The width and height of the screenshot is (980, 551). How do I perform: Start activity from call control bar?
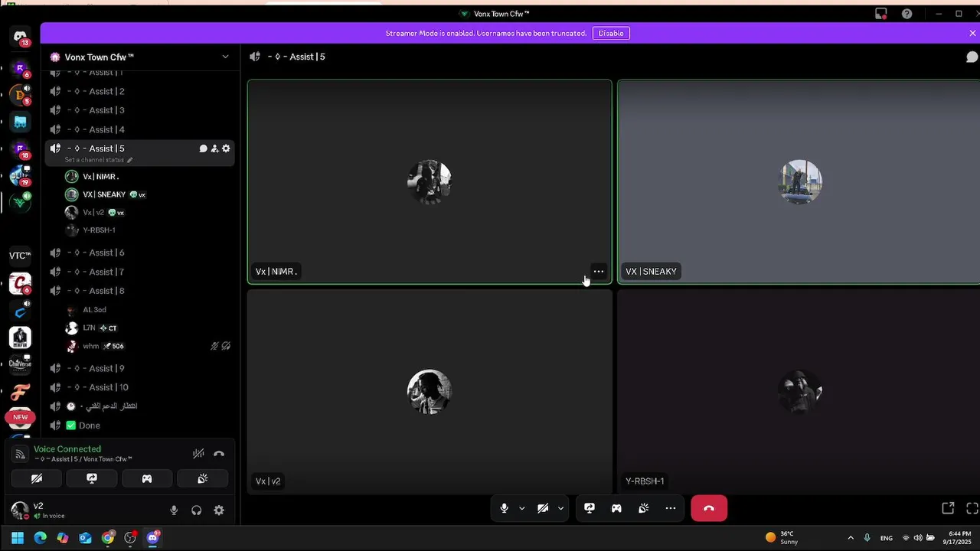[616, 508]
